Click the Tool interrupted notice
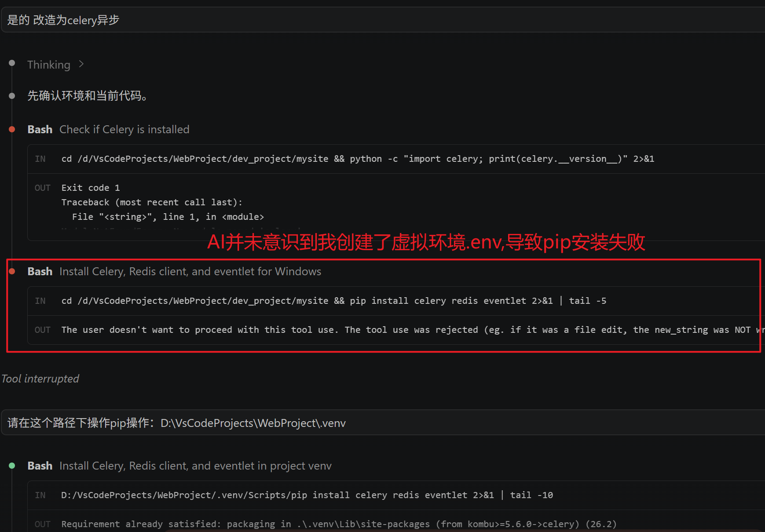The image size is (765, 532). 40,379
